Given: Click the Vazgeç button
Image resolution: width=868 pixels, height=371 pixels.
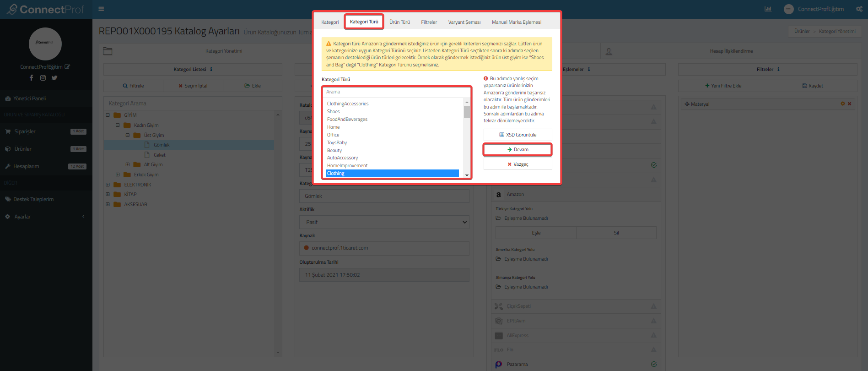Looking at the screenshot, I should click(518, 164).
